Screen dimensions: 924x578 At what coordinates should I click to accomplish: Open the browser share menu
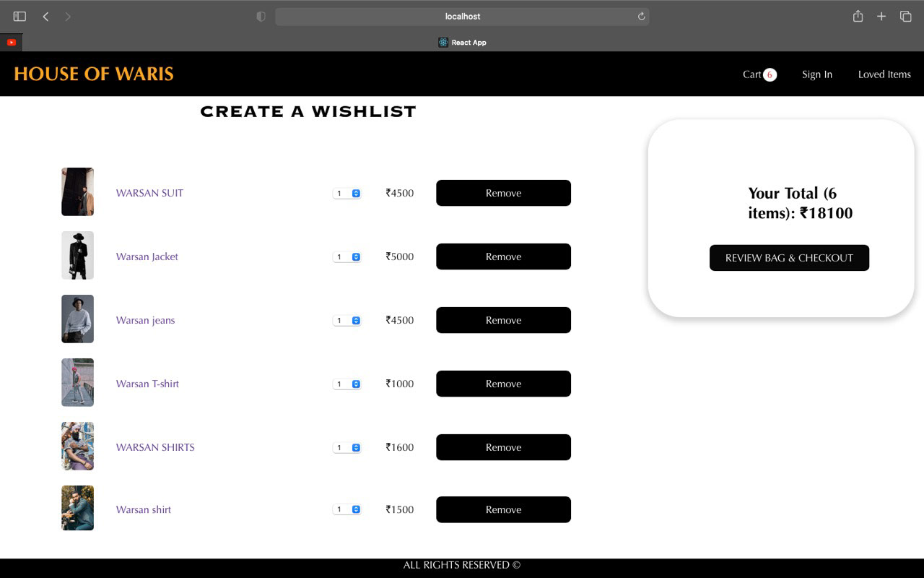pos(858,16)
